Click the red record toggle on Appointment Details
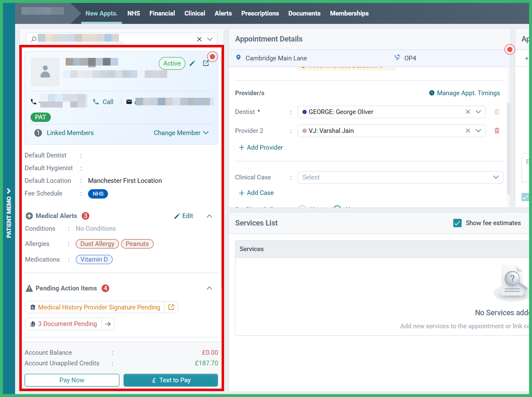The image size is (532, 397). [510, 49]
